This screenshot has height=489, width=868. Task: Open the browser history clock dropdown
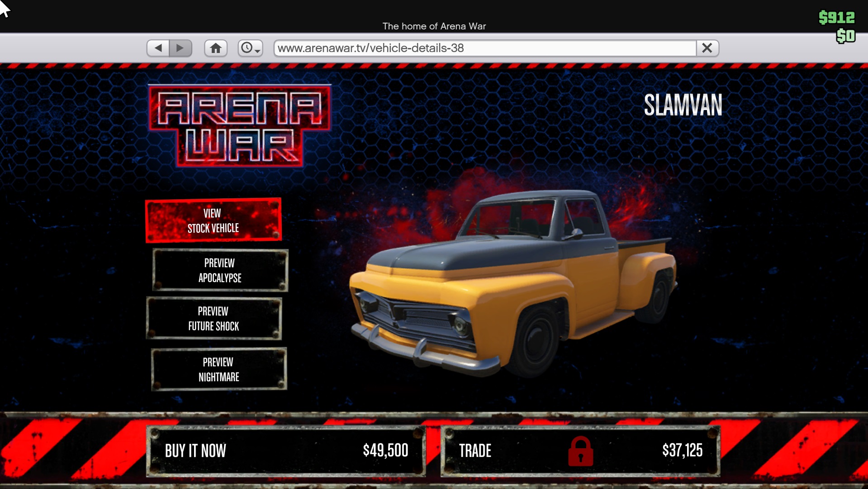(251, 48)
